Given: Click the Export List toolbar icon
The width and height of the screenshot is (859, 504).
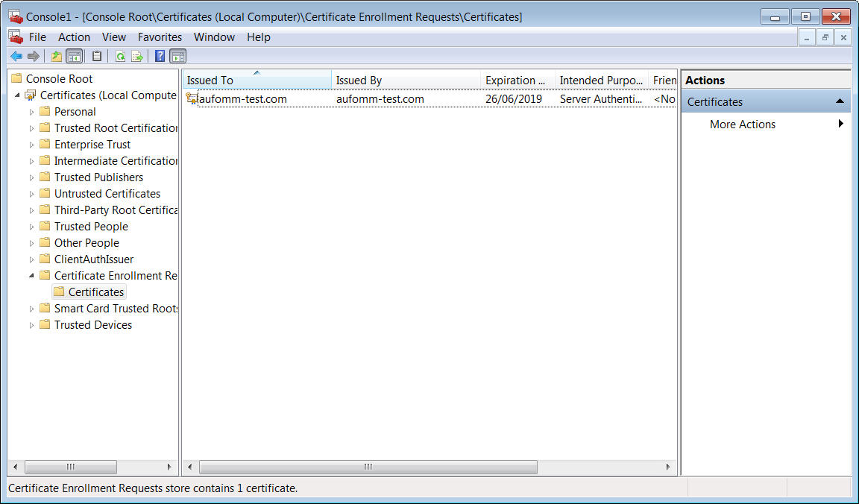Looking at the screenshot, I should (137, 56).
